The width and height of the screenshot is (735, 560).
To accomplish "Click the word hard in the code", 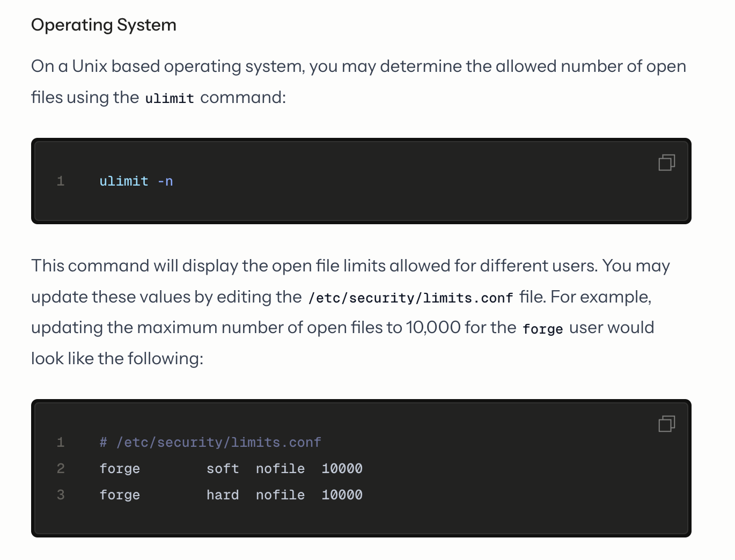I will click(223, 495).
